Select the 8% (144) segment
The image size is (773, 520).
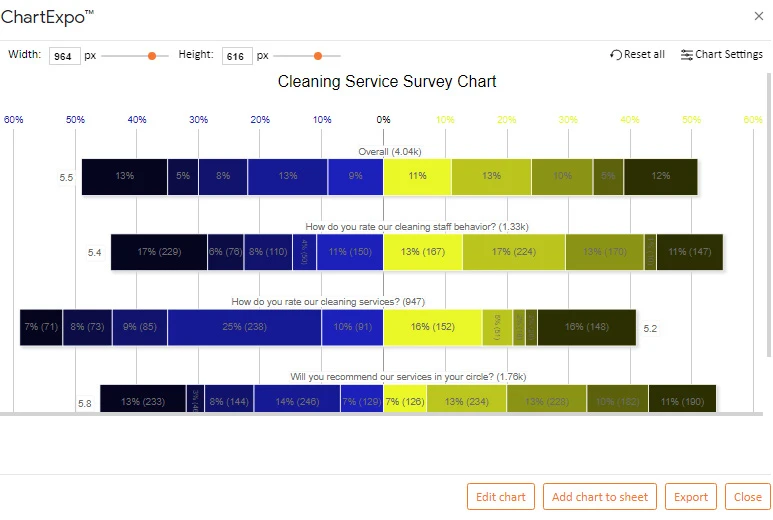point(229,399)
